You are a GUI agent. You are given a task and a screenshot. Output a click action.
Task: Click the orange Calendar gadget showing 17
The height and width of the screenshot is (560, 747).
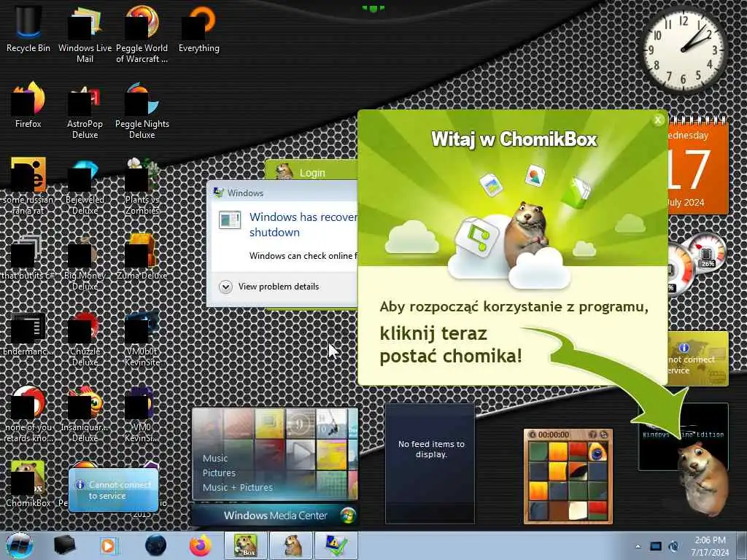point(697,167)
